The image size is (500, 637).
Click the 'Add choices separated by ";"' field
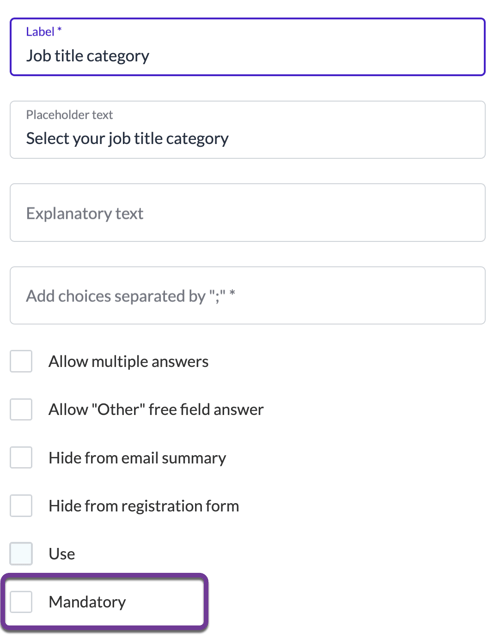pyautogui.click(x=247, y=295)
